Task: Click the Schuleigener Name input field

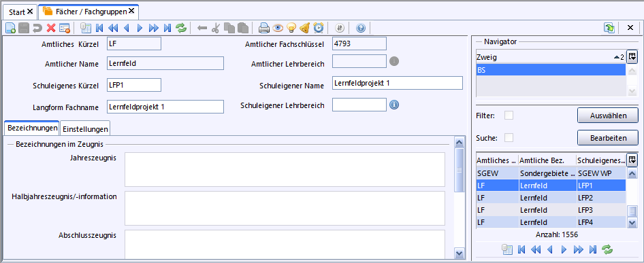Action: click(x=397, y=83)
